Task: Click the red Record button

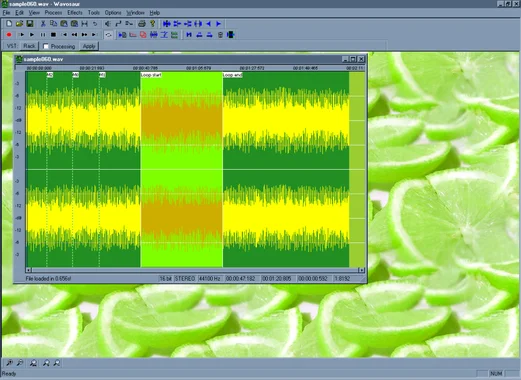Action: pos(9,35)
